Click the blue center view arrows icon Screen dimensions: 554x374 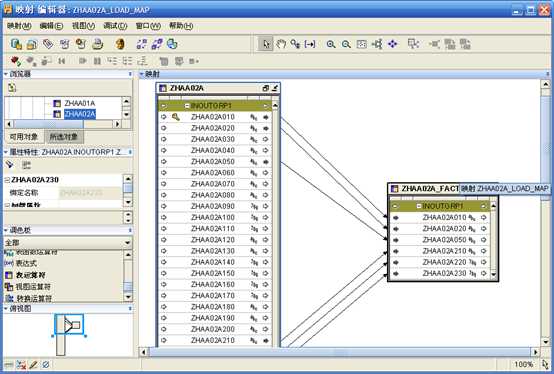coord(393,44)
